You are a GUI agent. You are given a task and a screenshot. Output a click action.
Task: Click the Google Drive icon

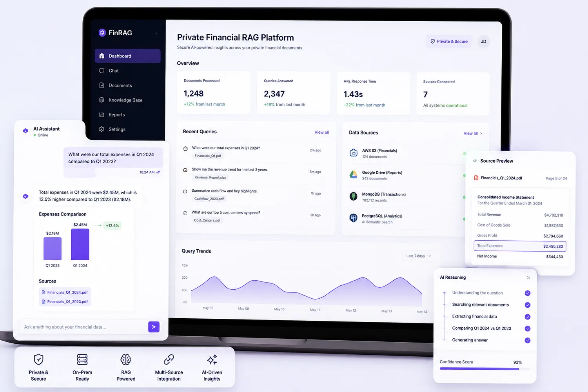[x=353, y=175]
